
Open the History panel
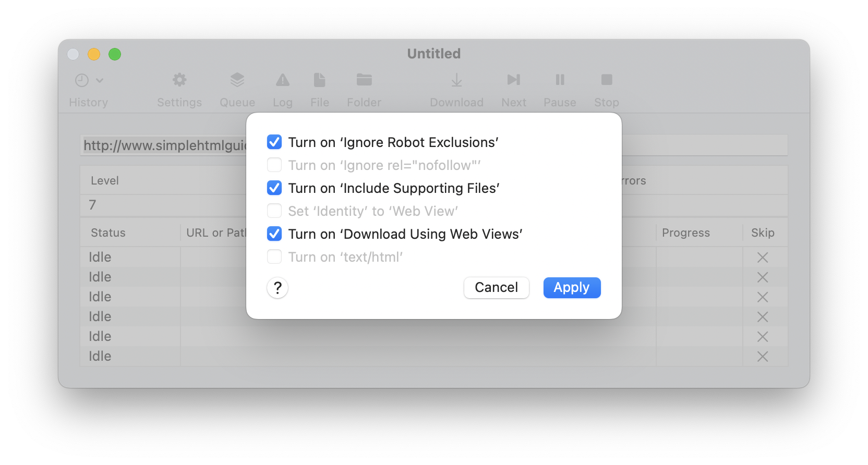[83, 89]
